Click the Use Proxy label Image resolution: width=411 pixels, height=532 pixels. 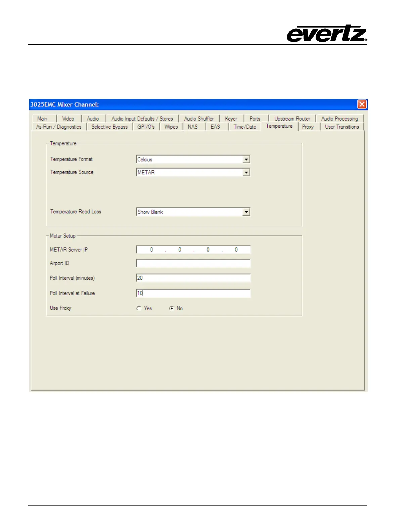coord(60,308)
